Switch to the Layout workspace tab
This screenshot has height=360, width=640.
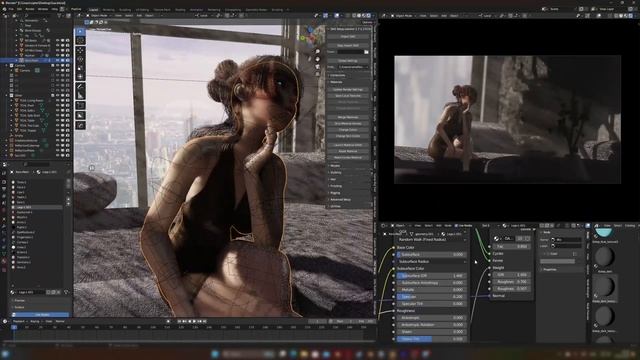coord(93,9)
